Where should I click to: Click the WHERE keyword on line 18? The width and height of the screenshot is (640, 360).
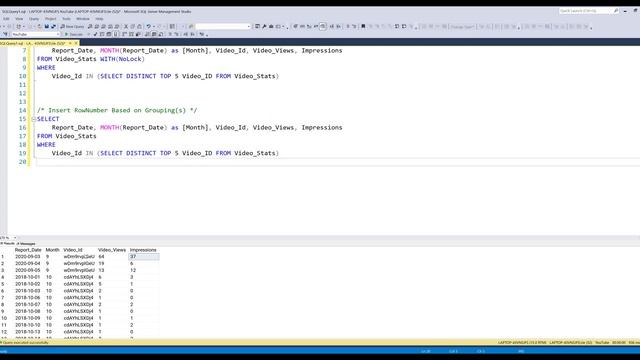pos(46,144)
